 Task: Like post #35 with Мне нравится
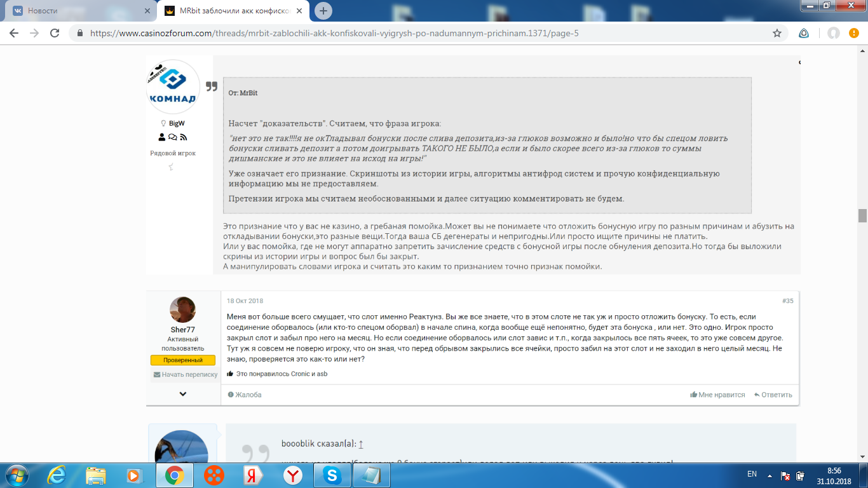point(717,395)
